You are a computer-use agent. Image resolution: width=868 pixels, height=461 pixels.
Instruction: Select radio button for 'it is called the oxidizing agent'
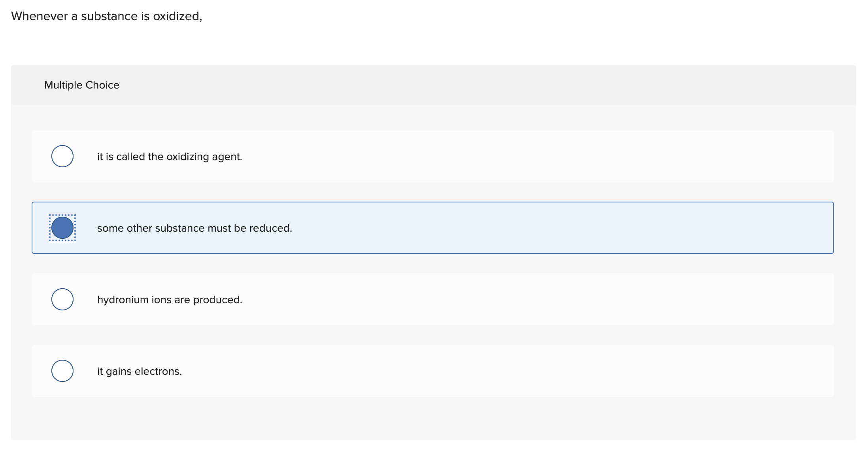pyautogui.click(x=62, y=156)
